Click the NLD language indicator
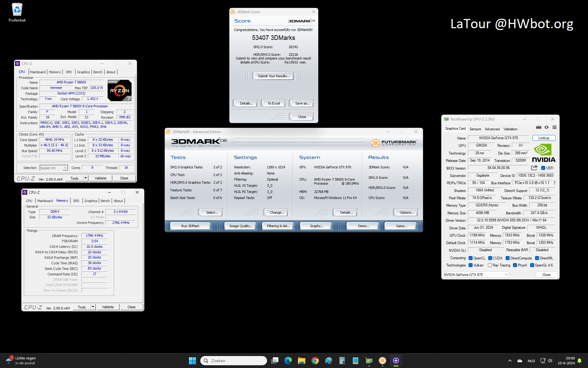Viewport: 588px width, 368px height. [531, 361]
